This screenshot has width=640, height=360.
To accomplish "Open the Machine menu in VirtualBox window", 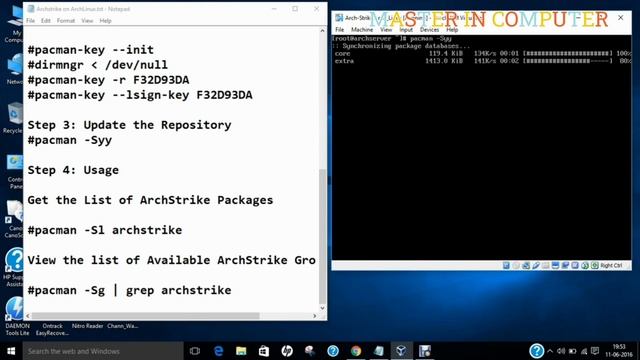I will (362, 30).
